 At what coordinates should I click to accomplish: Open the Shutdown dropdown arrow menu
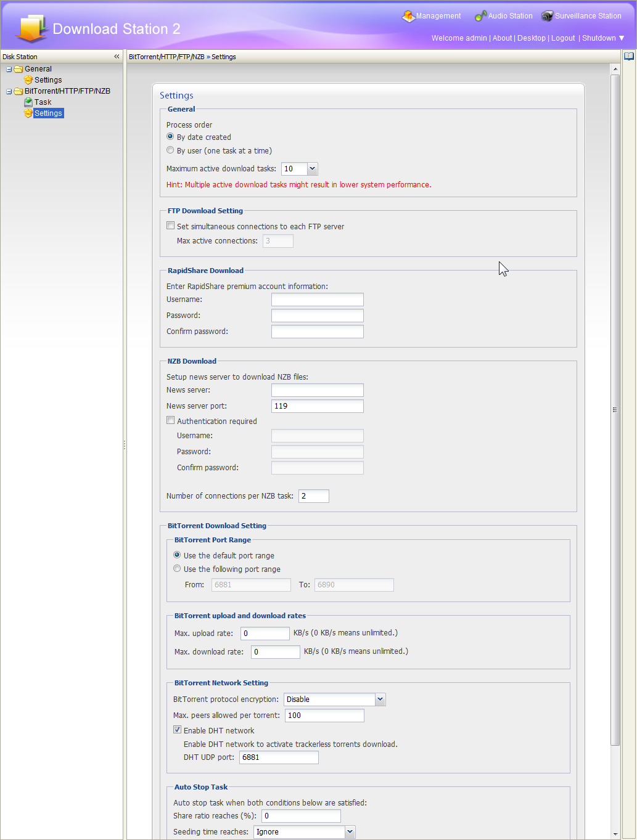622,38
